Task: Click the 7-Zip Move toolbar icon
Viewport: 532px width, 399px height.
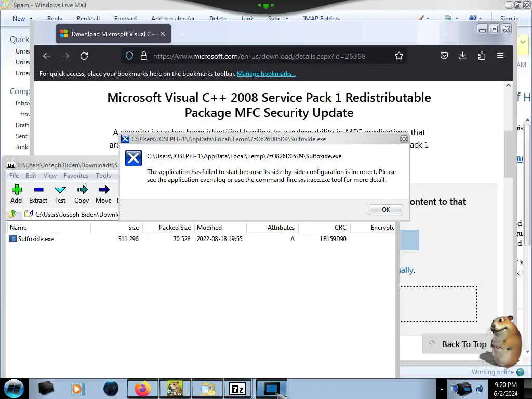Action: pos(103,194)
